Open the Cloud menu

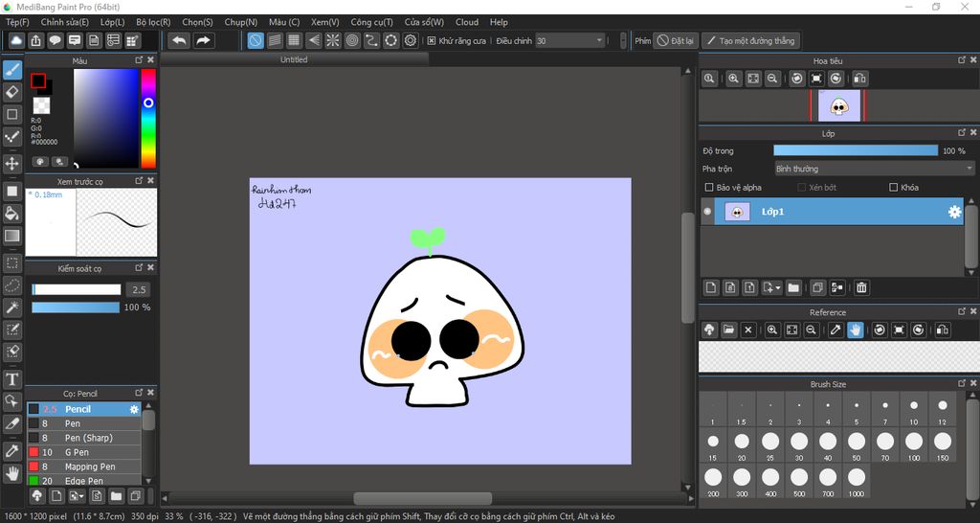(467, 22)
